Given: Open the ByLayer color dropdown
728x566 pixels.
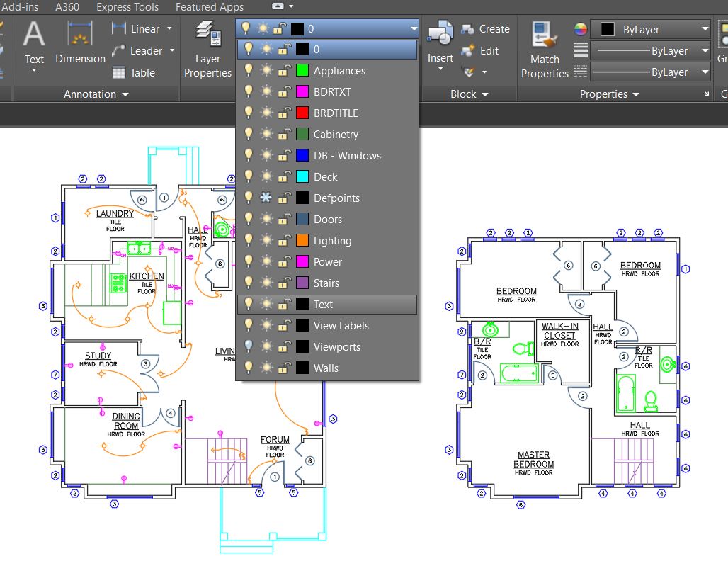Looking at the screenshot, I should click(x=705, y=30).
